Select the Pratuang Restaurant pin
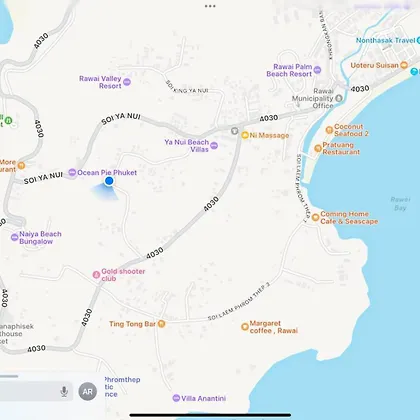The image size is (420, 420). pyautogui.click(x=318, y=148)
